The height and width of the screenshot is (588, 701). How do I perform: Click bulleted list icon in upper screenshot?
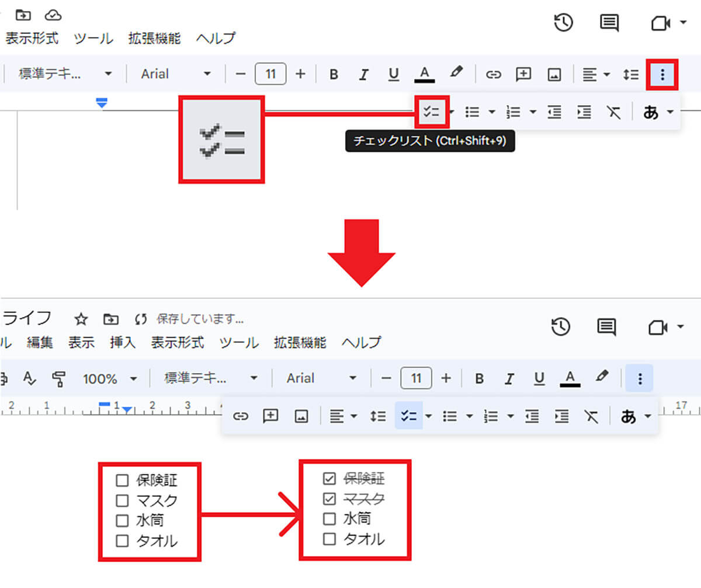click(x=472, y=112)
